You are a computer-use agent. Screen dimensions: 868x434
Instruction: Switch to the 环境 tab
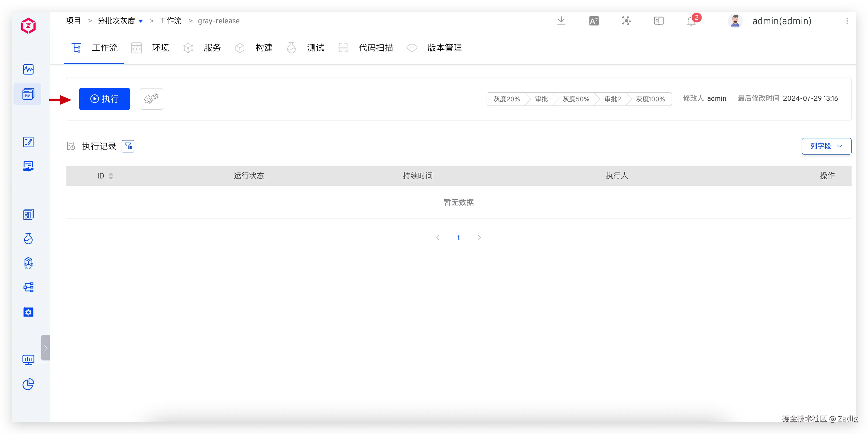pos(161,48)
